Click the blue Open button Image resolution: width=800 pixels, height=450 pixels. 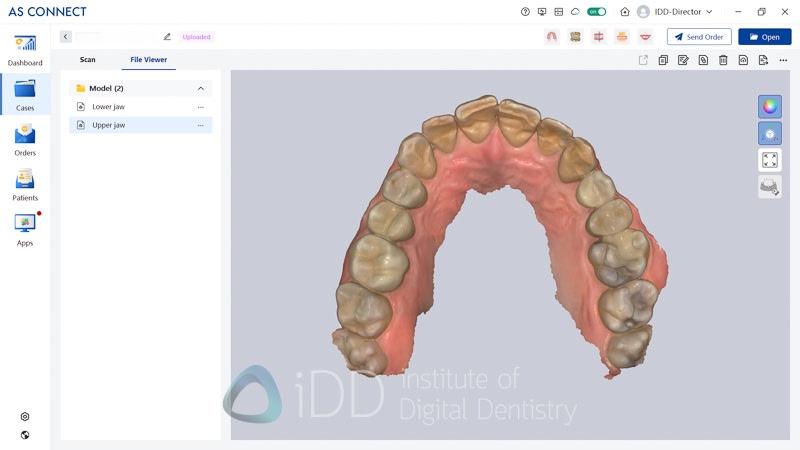pyautogui.click(x=764, y=37)
